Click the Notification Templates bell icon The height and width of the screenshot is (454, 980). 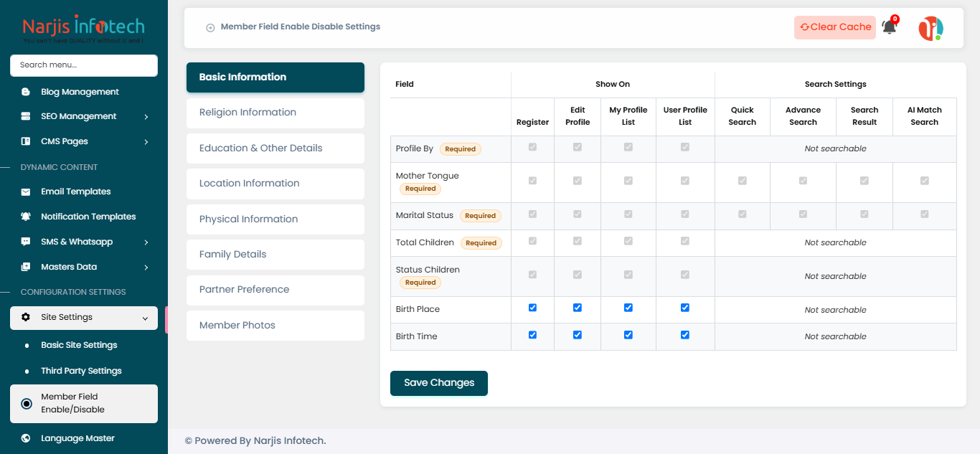26,217
